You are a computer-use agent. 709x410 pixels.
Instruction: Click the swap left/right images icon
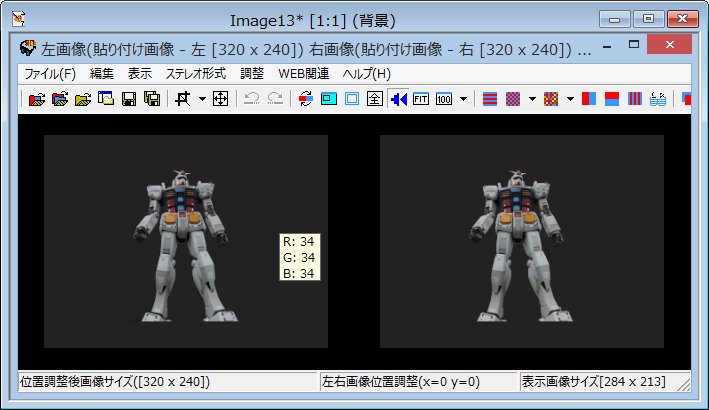(x=306, y=99)
